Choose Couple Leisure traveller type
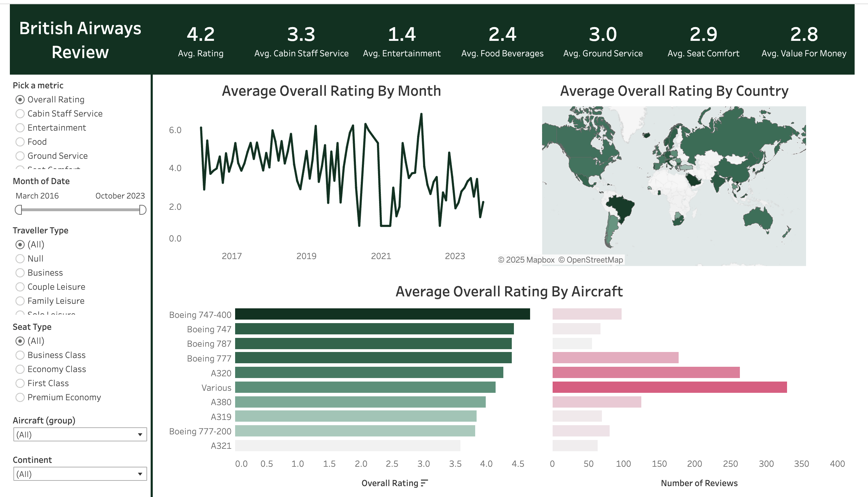 click(x=20, y=287)
